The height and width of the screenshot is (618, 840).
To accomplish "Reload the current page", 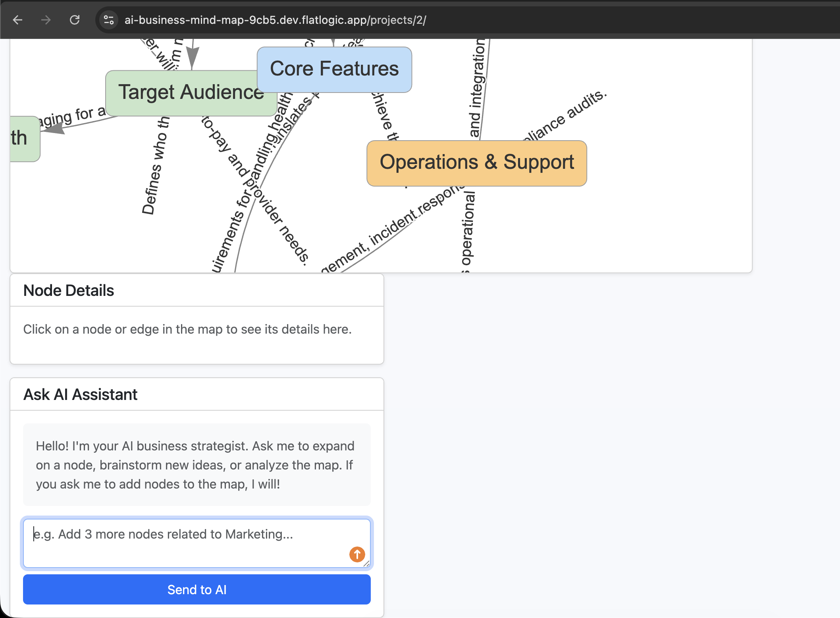I will click(75, 20).
